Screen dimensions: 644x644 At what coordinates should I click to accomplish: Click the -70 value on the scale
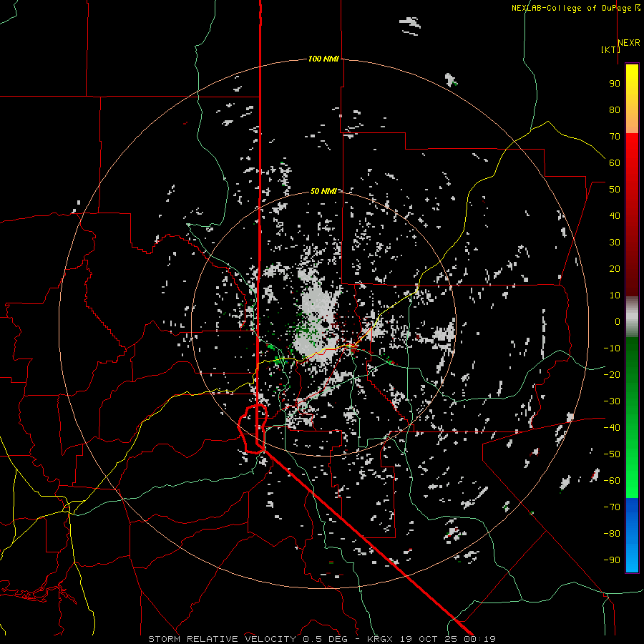(612, 507)
